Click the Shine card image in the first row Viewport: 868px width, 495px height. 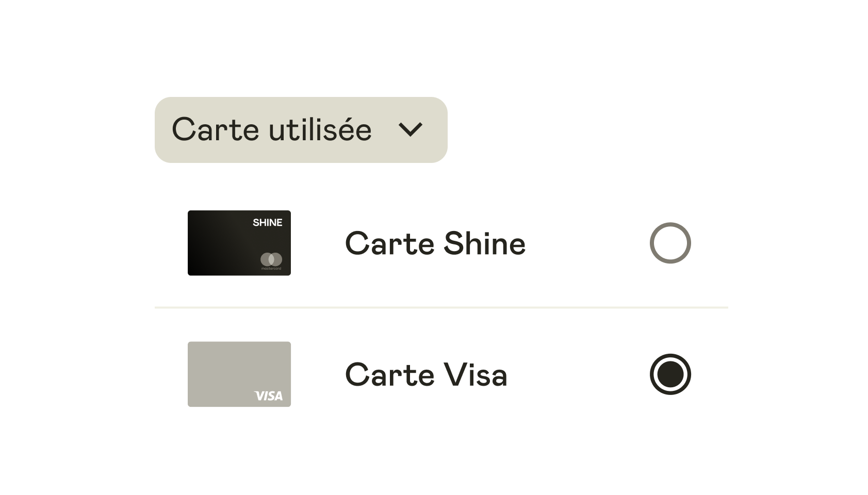point(239,243)
